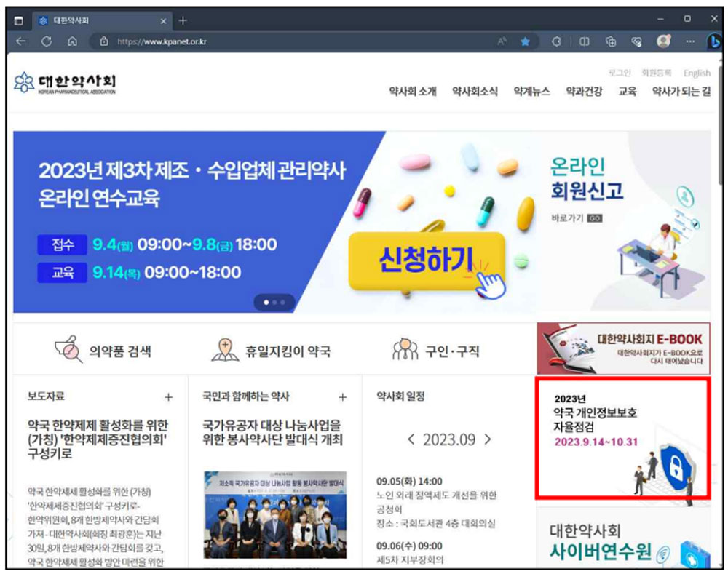Screen dimensions: 728x574
Task: Click the 회원등록 link
Action: [x=657, y=73]
